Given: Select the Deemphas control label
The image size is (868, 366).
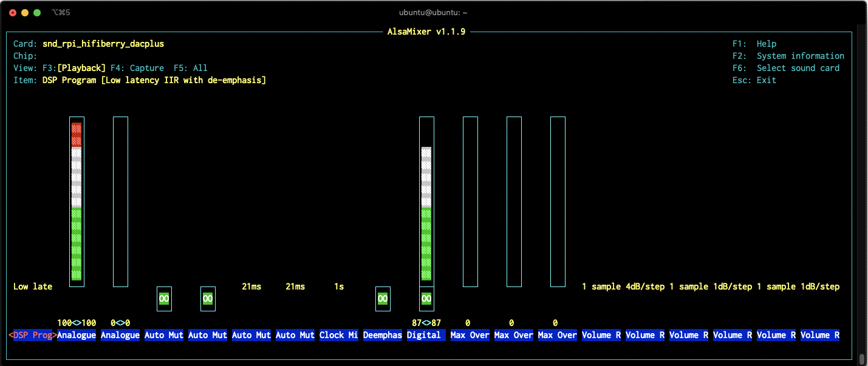Looking at the screenshot, I should 383,335.
